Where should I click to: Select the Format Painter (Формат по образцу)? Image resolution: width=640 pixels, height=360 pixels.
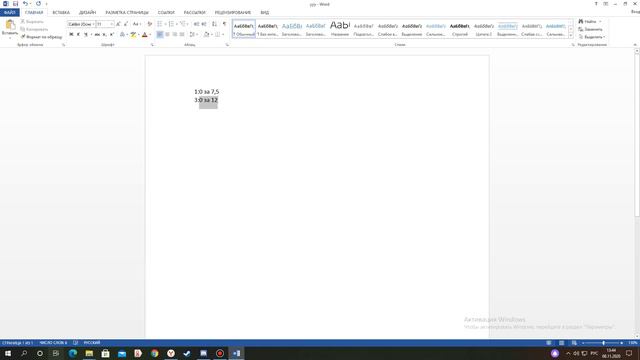click(x=41, y=37)
